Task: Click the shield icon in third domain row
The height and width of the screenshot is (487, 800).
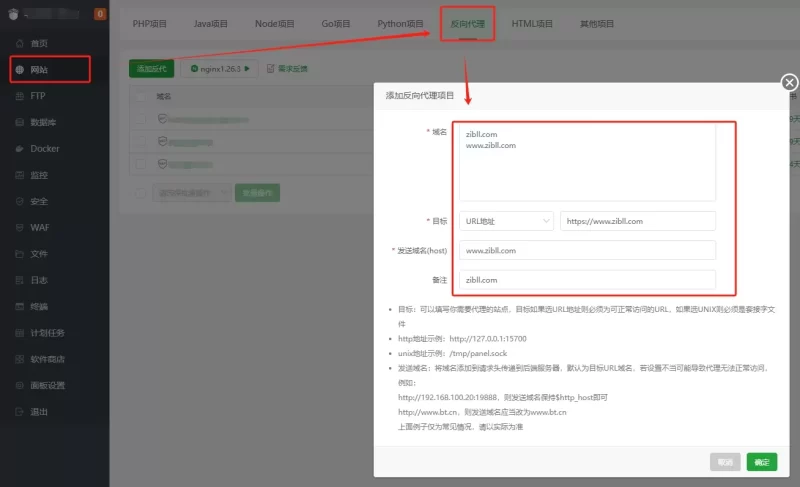Action: [162, 164]
